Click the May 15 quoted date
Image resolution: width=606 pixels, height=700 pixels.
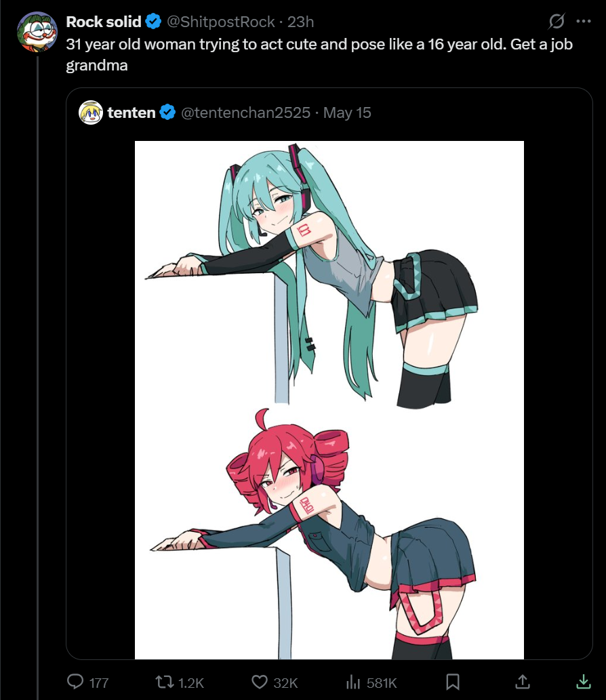click(347, 112)
